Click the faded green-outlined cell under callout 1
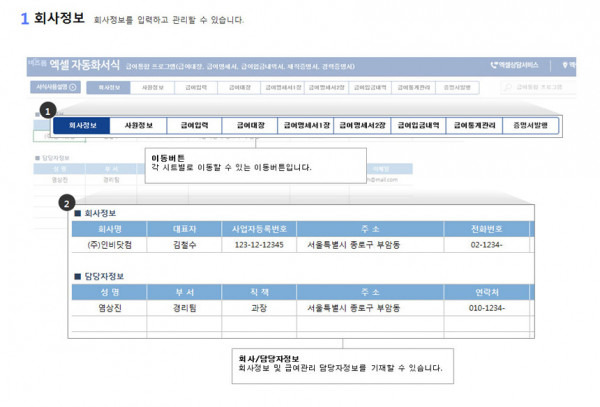 pos(59,137)
